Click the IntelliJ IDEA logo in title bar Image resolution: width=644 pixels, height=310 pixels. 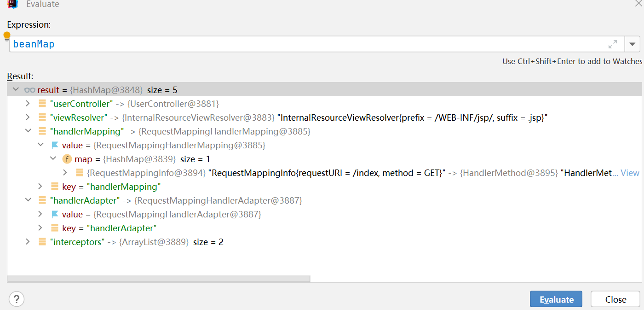pos(13,4)
